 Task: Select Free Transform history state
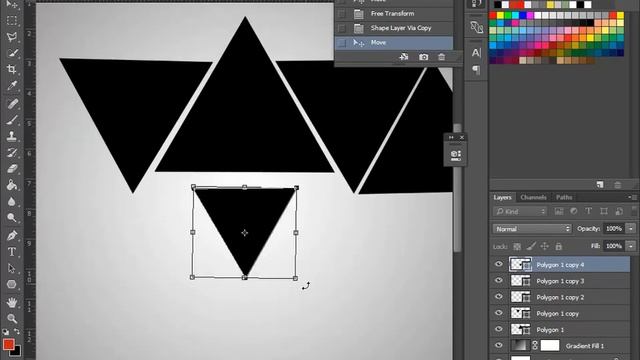point(393,14)
